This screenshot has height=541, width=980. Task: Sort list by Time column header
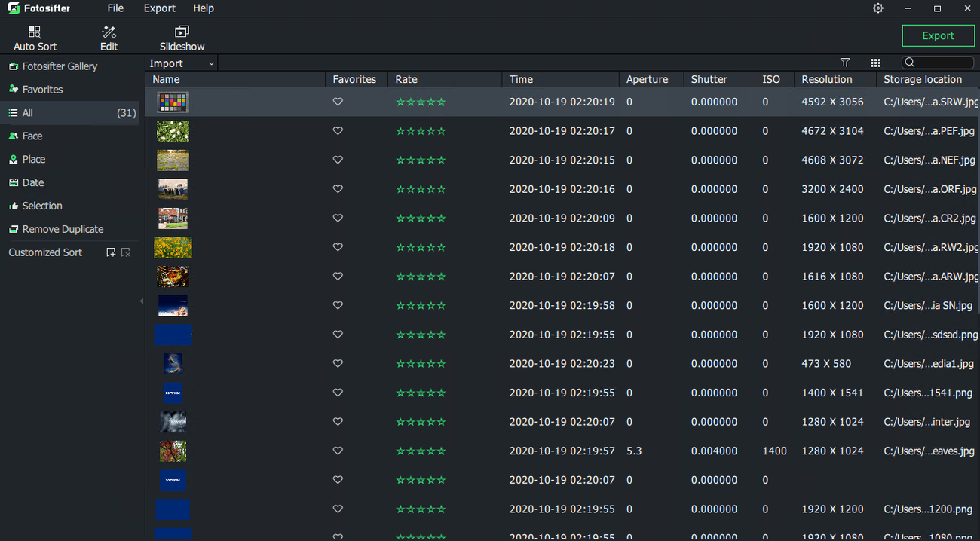click(x=521, y=79)
